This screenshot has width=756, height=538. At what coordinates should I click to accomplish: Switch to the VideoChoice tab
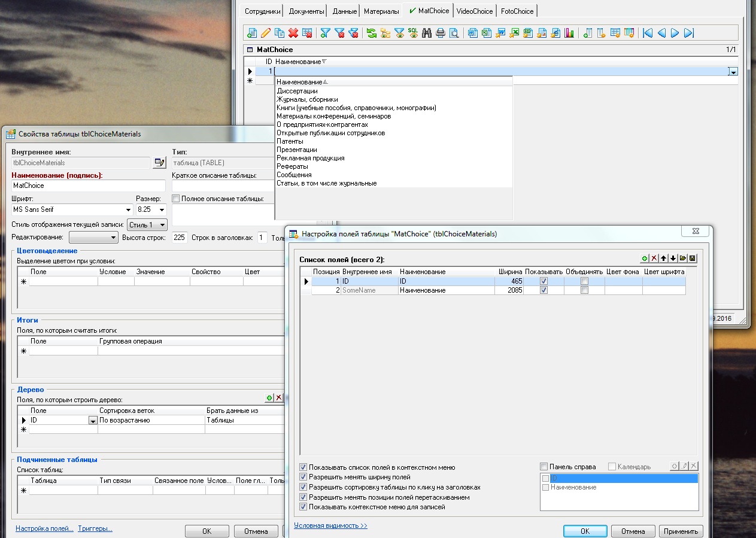pyautogui.click(x=475, y=11)
